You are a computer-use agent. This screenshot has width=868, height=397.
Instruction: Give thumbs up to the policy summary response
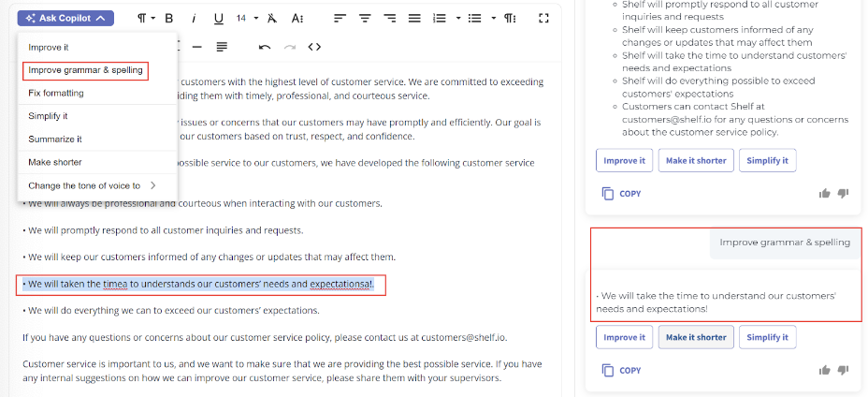(x=825, y=193)
